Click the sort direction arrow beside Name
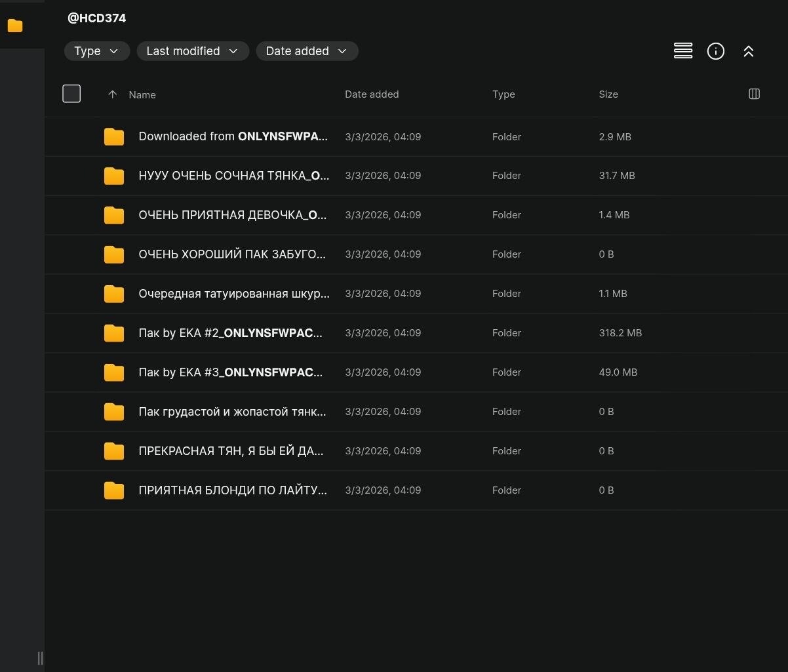 112,94
